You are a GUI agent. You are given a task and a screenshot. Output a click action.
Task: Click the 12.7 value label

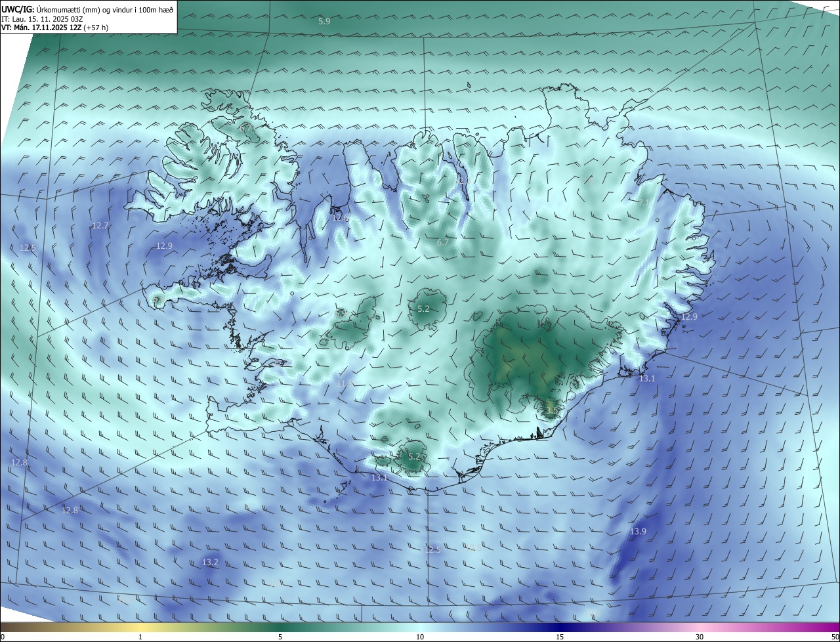[100, 225]
